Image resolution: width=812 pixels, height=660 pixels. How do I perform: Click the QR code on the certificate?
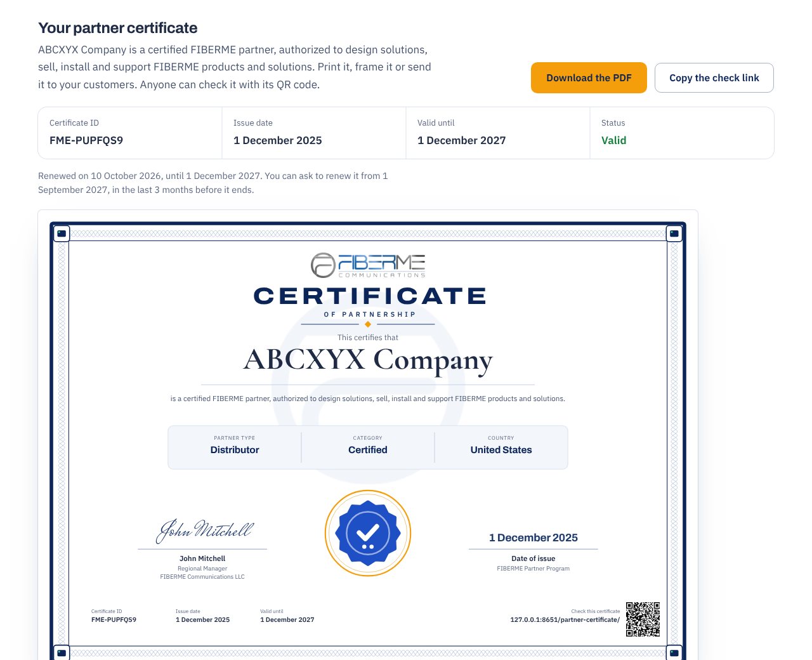point(643,619)
